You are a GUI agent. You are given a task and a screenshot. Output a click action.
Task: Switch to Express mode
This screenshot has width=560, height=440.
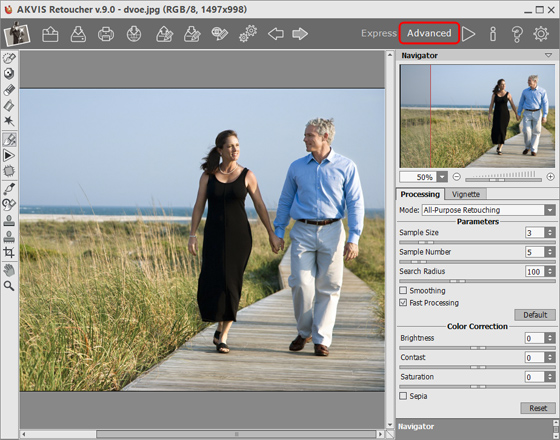coord(379,33)
